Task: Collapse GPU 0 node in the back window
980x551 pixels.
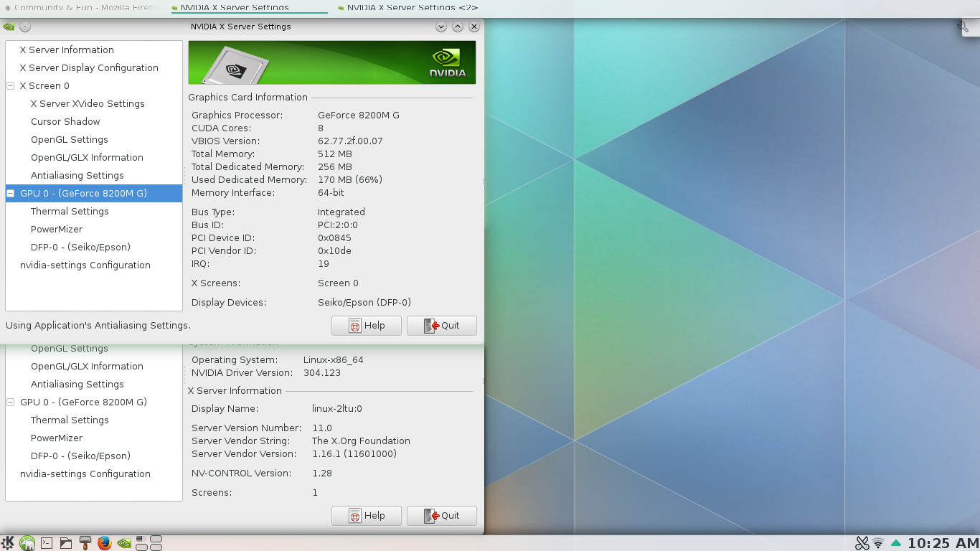Action: (11, 402)
